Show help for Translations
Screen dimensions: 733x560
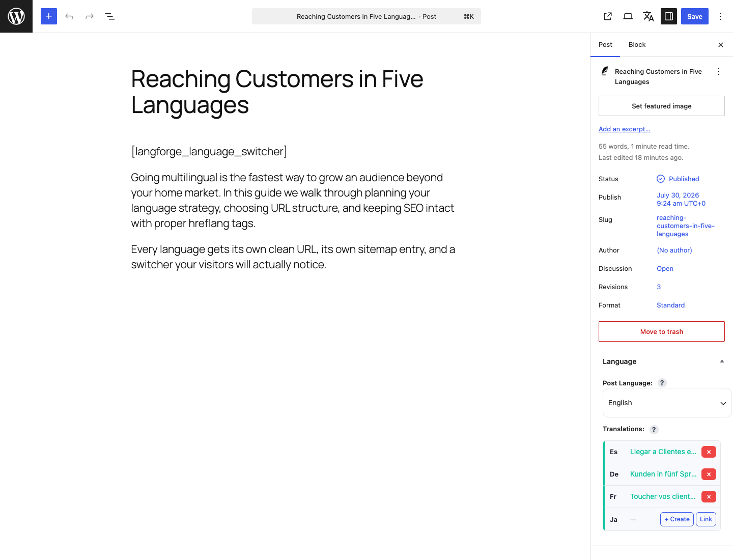654,430
